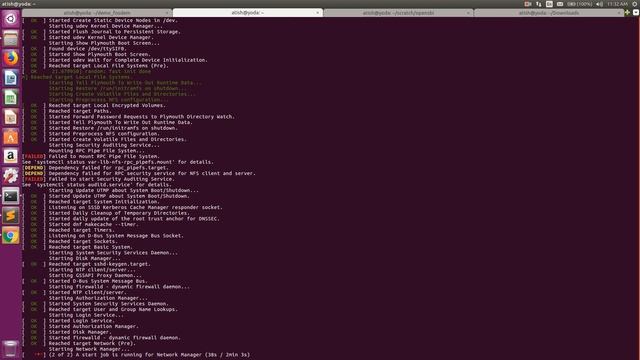Open the network indicator menu
The height and width of the screenshot is (360, 640).
539,4
